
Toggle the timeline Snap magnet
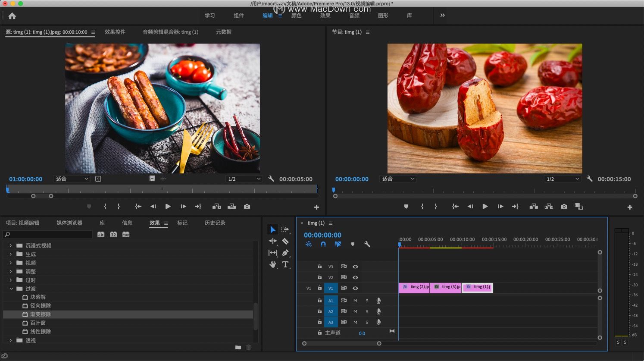(x=323, y=244)
